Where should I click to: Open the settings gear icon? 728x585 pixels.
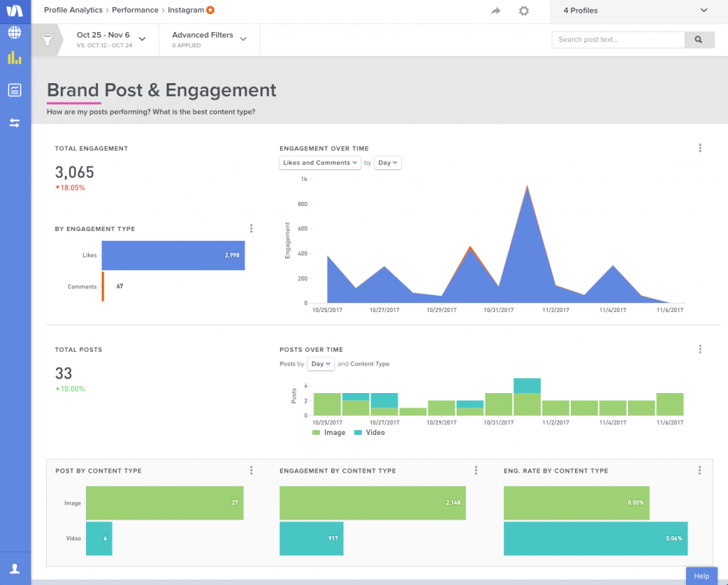pyautogui.click(x=524, y=11)
